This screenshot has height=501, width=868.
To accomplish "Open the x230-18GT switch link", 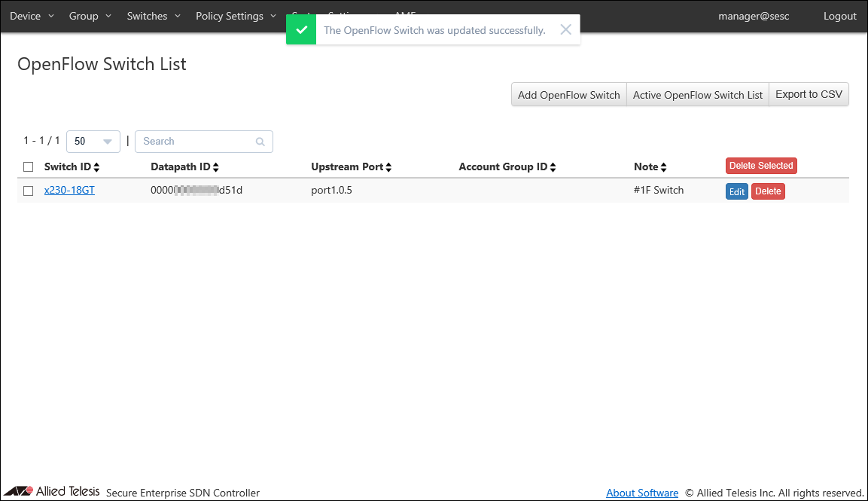I will point(69,190).
